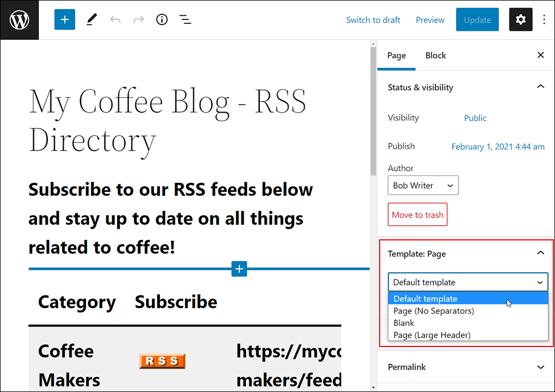Choose Default template from the list
The image size is (555, 392).
468,299
